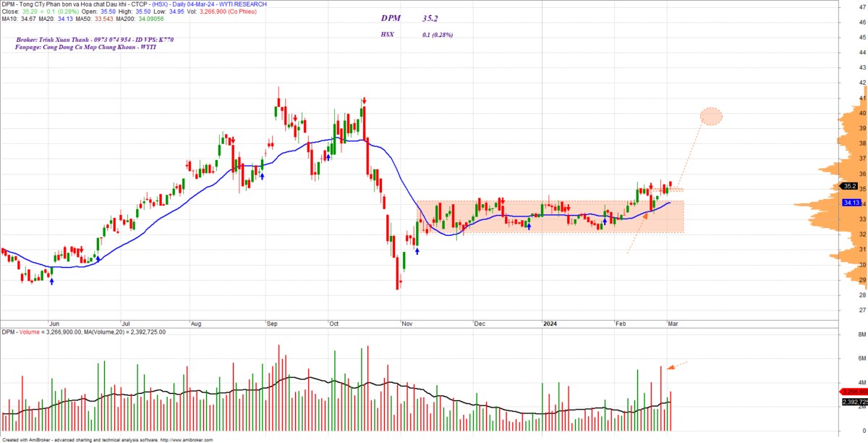The image size is (868, 443).
Task: Click the '40' level on the price axis
Action: tap(862, 113)
